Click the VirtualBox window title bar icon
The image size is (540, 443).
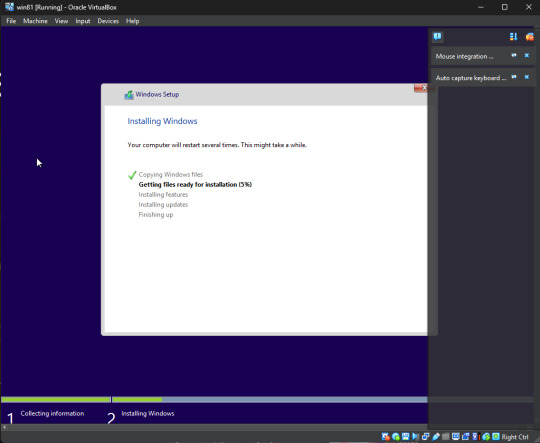[9, 7]
